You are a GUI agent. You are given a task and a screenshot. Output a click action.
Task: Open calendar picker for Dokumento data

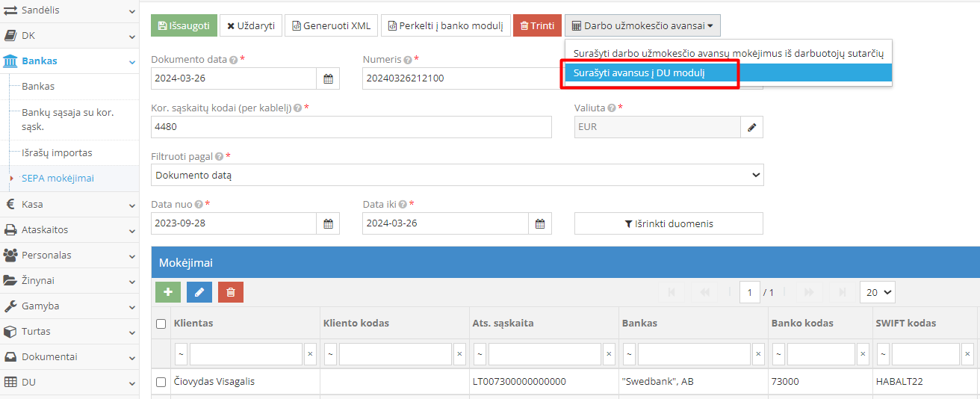(328, 78)
